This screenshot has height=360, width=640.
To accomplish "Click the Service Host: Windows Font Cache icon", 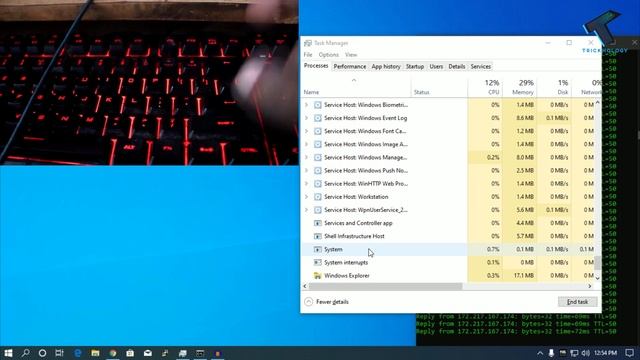I will 318,131.
